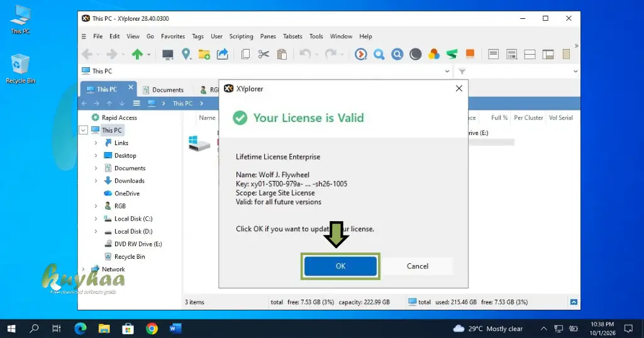This screenshot has height=338, width=644.
Task: Open the filter box dropdown arrow
Action: click(575, 72)
